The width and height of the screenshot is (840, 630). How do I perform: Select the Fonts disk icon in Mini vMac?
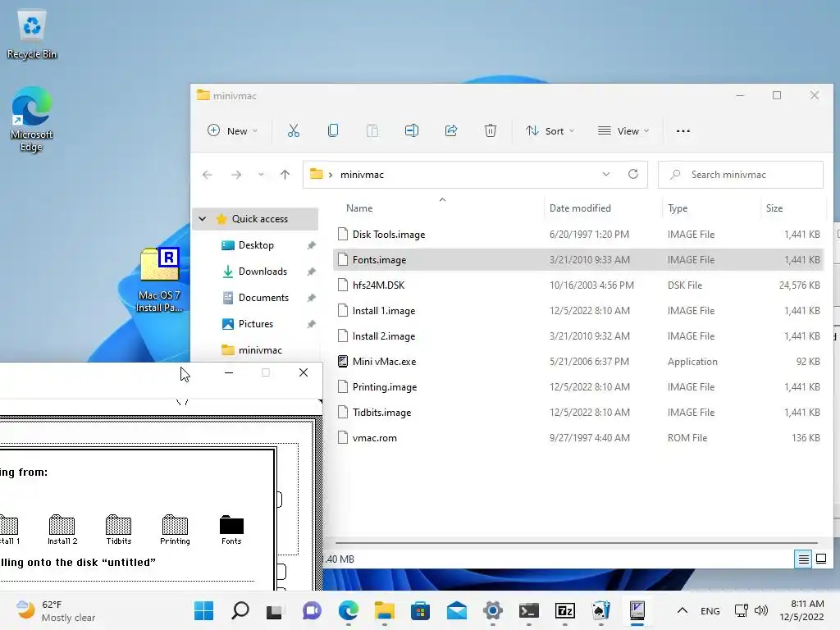[231, 531]
